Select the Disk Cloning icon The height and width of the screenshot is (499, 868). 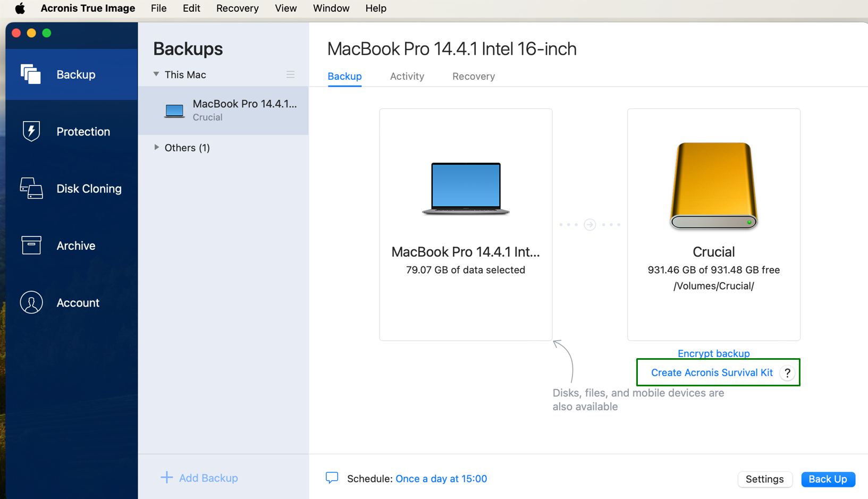tap(31, 189)
